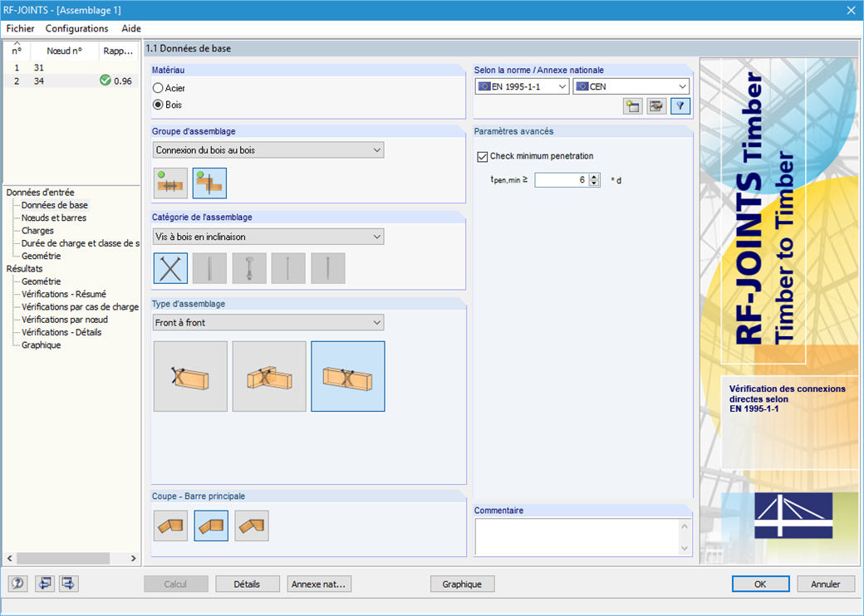
Task: Click the Graphique button
Action: tap(462, 584)
